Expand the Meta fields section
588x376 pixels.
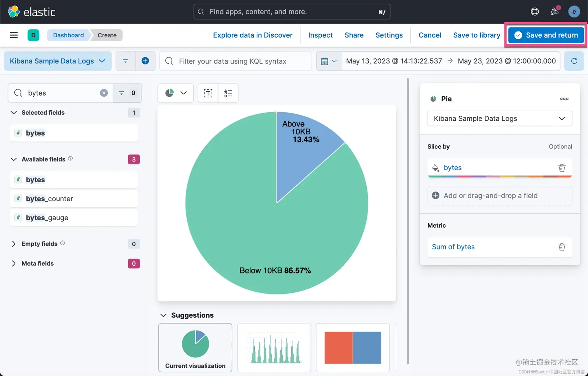click(x=14, y=263)
